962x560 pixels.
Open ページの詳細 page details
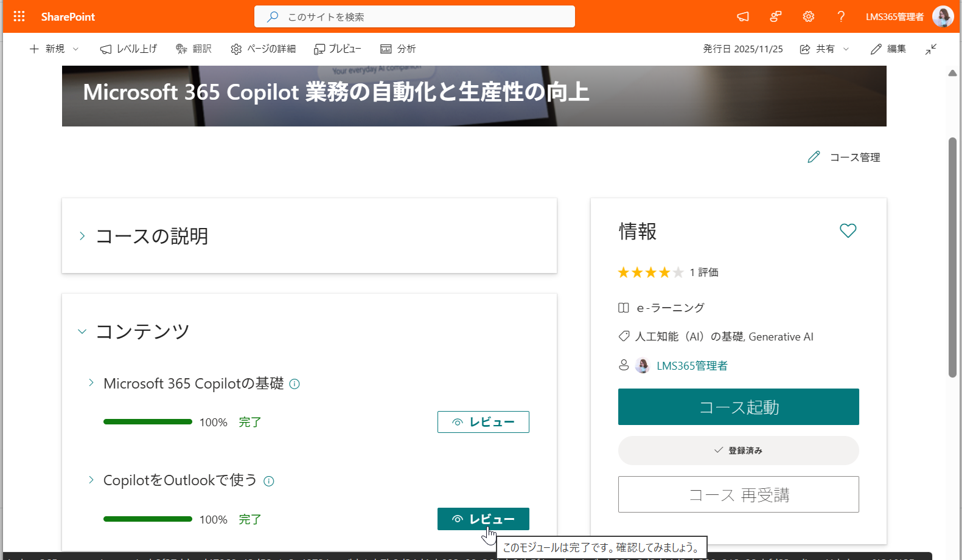tap(263, 49)
